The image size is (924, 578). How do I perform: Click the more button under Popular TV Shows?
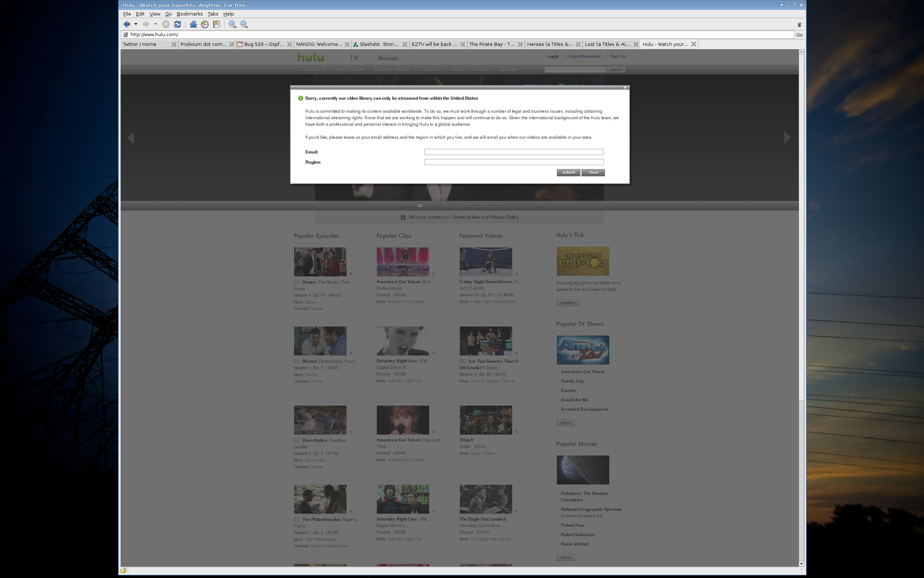tap(565, 423)
